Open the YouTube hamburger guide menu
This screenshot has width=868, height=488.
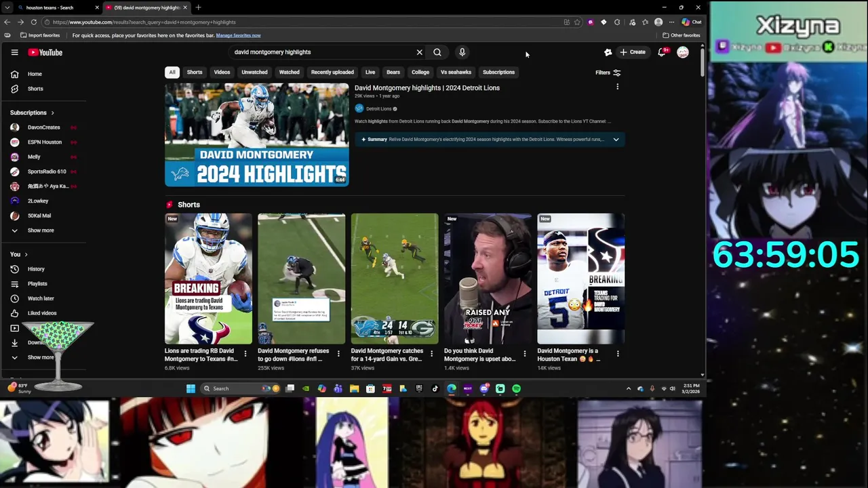[14, 52]
